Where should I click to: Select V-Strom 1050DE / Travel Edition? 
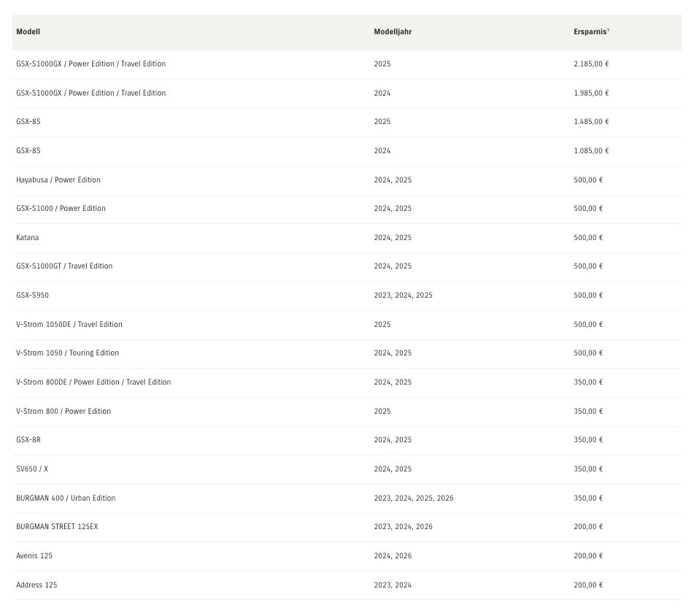pos(69,324)
